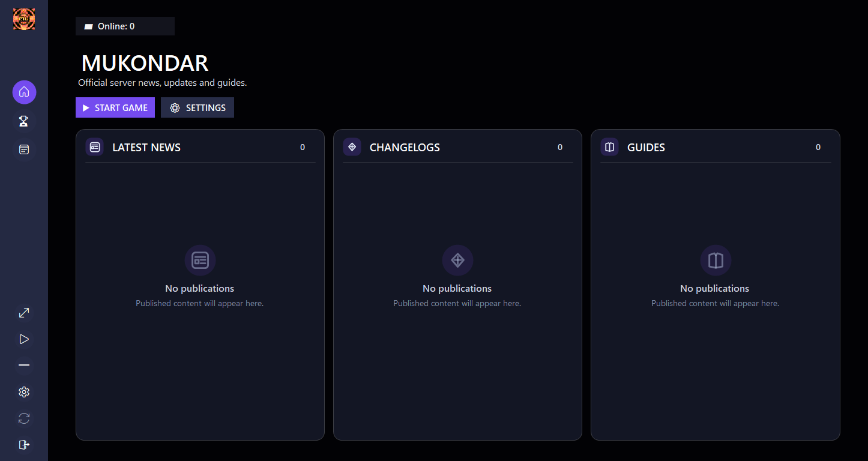The image size is (868, 461).
Task: Open the calendar events icon
Action: pyautogui.click(x=24, y=149)
